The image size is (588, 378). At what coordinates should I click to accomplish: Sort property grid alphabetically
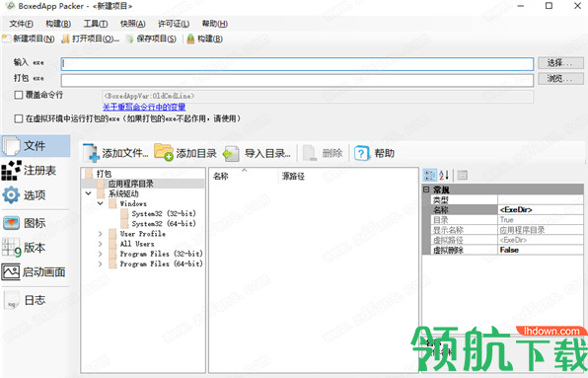tap(444, 175)
